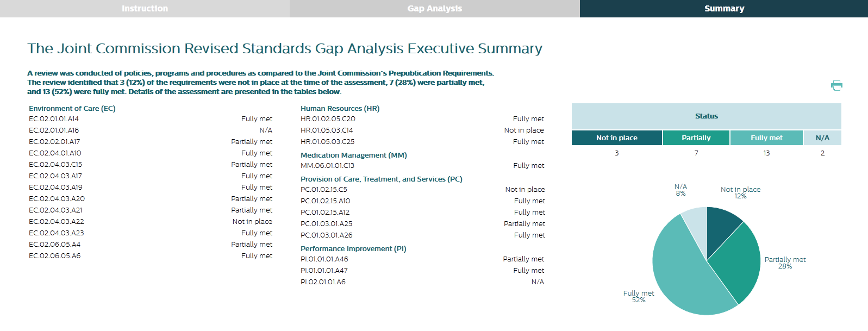
Task: Select the Partially status header cell
Action: [696, 138]
